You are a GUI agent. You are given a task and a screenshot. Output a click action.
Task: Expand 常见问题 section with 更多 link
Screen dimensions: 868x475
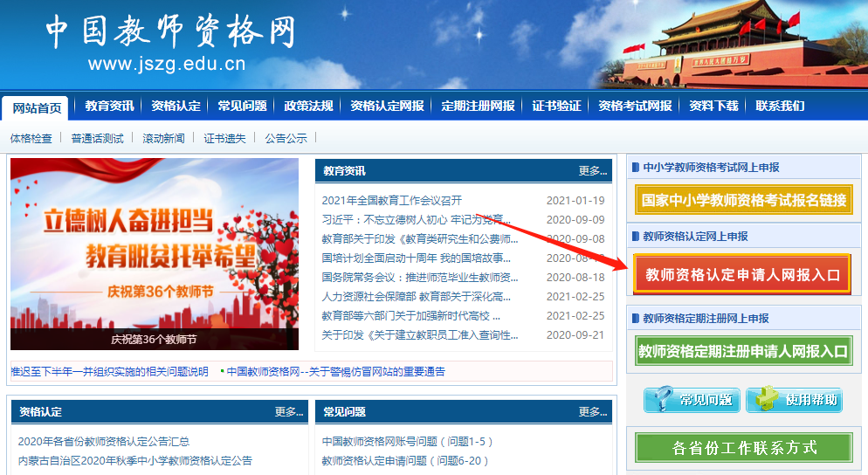[592, 411]
